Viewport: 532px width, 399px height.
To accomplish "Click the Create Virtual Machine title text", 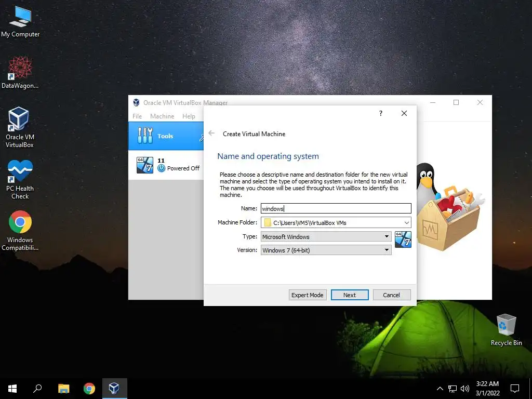I will [254, 134].
